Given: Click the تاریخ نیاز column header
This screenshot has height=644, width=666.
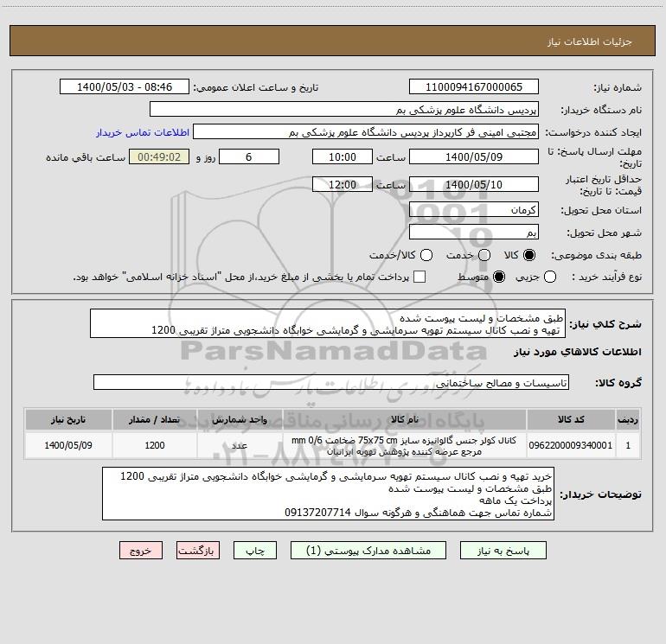Looking at the screenshot, I should pos(68,420).
